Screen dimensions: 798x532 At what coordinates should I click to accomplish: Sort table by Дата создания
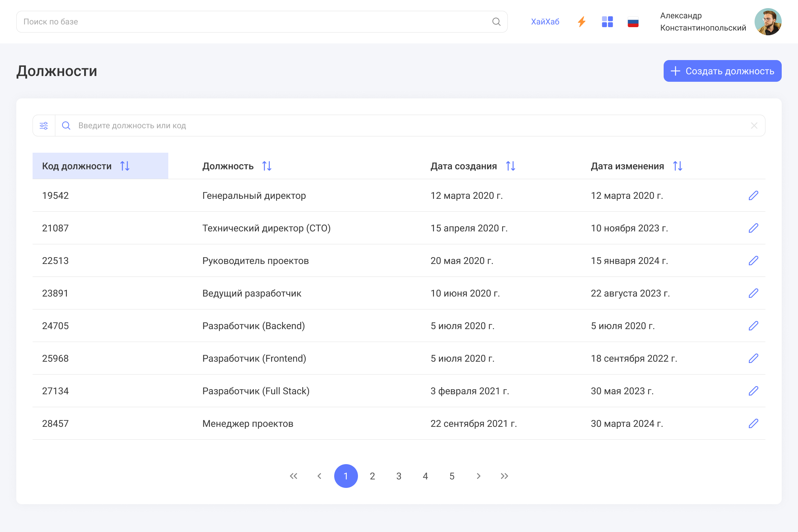click(x=510, y=166)
